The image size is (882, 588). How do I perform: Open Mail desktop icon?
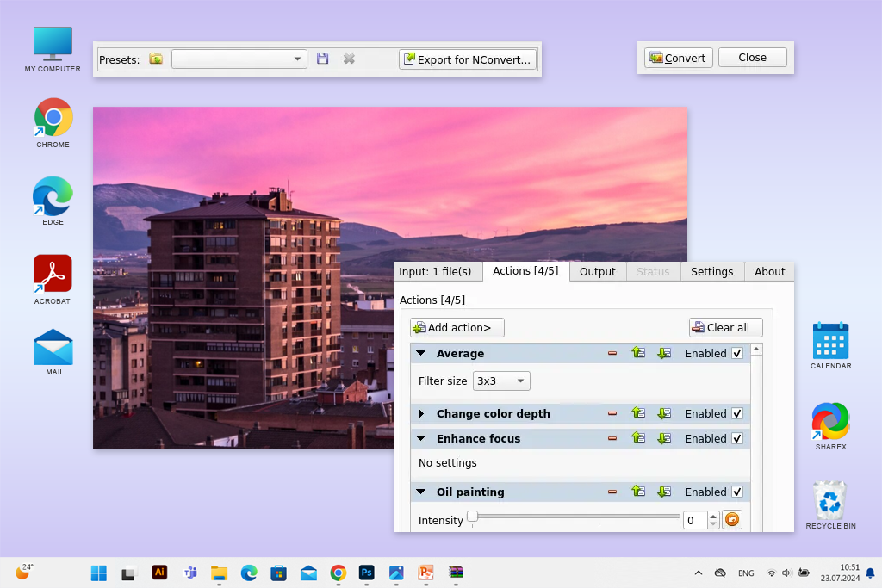(53, 352)
